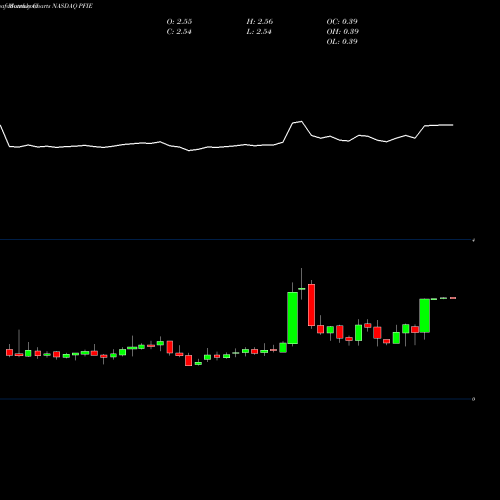Click the upper axis label 4
Screen dimensions: 500x500
tap(473, 240)
